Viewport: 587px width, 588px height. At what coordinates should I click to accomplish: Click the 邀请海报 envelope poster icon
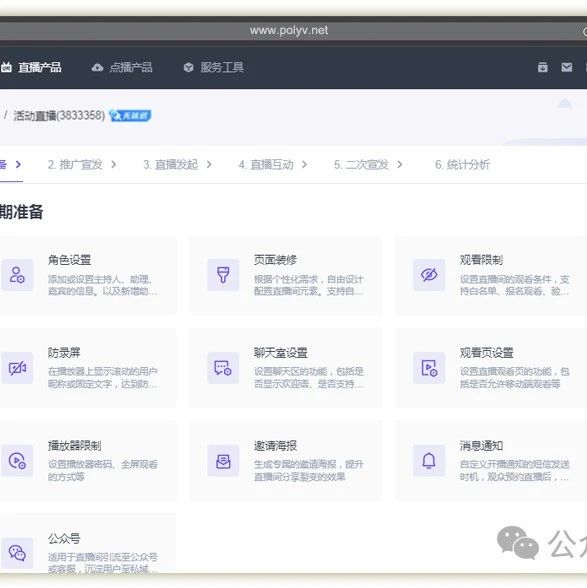(223, 461)
